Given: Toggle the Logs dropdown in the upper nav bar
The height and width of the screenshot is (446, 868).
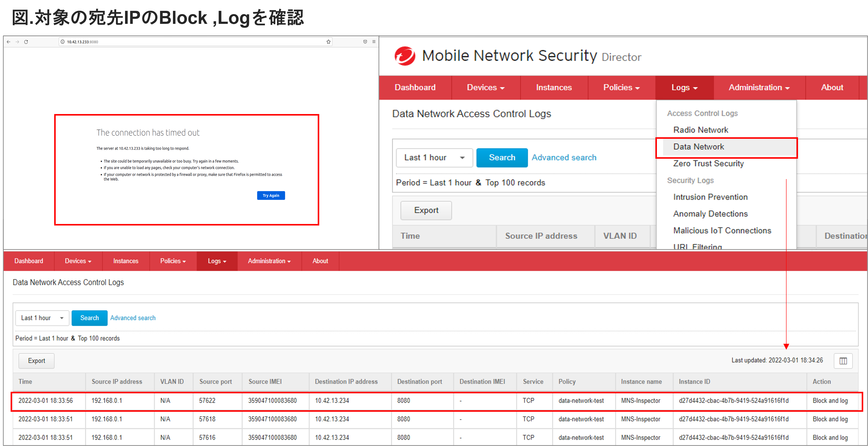Looking at the screenshot, I should point(684,87).
